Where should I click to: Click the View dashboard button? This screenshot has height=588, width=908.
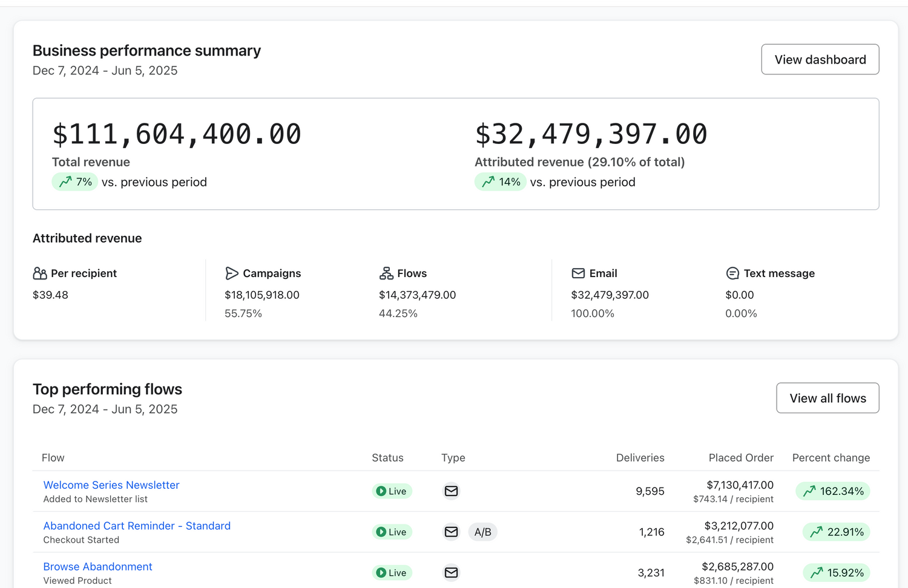tap(820, 59)
